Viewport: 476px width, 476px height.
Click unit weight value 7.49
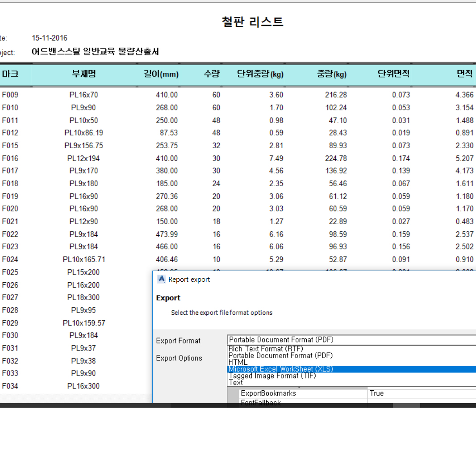[x=276, y=159]
